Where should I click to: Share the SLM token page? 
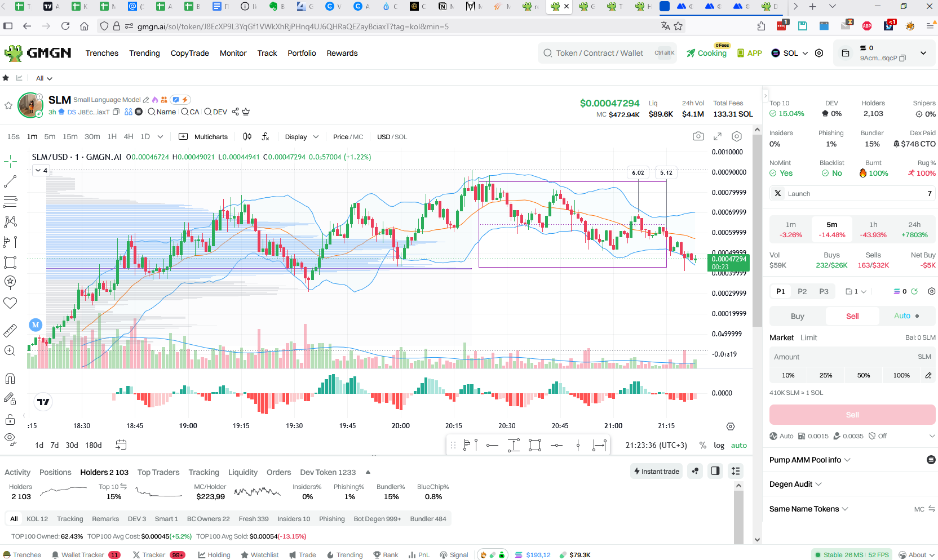tap(236, 112)
